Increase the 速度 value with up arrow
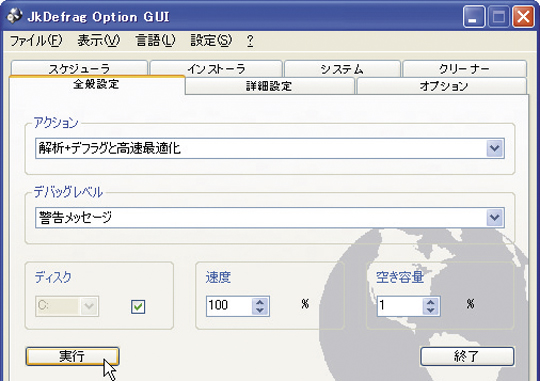The height and width of the screenshot is (381, 540). pyautogui.click(x=260, y=302)
